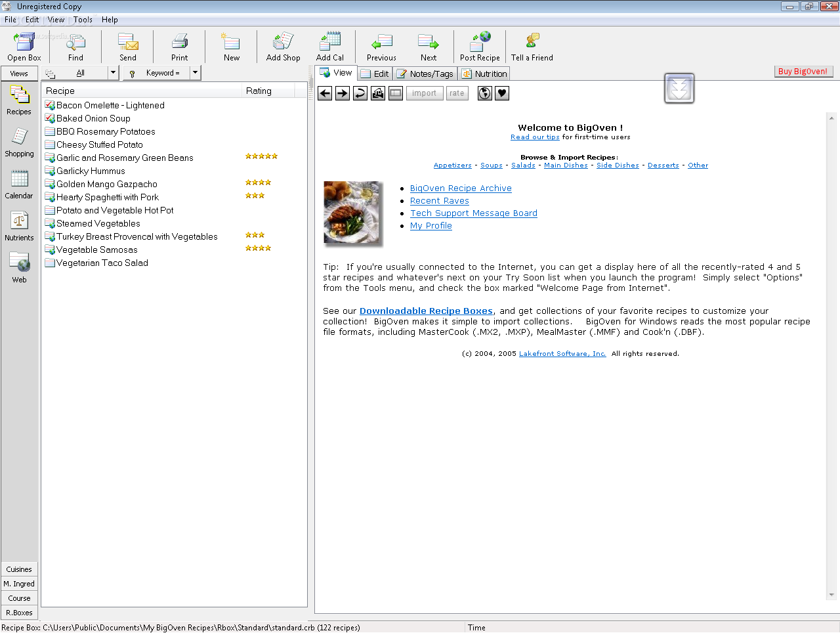
Task: Switch to the Nutrition tab
Action: click(484, 74)
